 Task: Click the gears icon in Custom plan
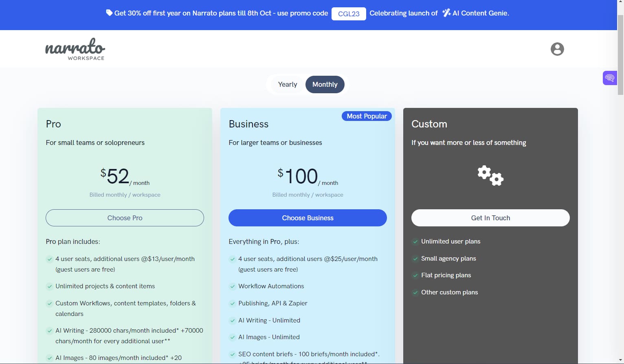pos(490,175)
